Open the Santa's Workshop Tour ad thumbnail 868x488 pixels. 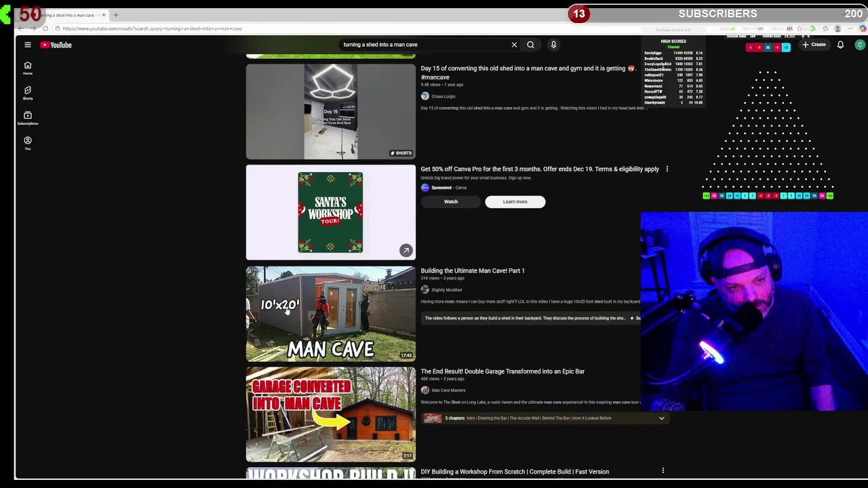(330, 212)
